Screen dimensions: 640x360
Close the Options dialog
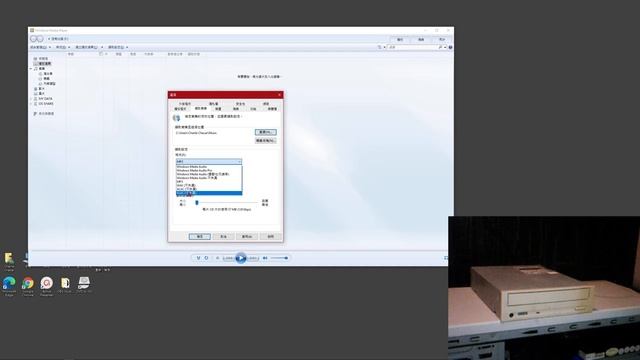[280, 95]
